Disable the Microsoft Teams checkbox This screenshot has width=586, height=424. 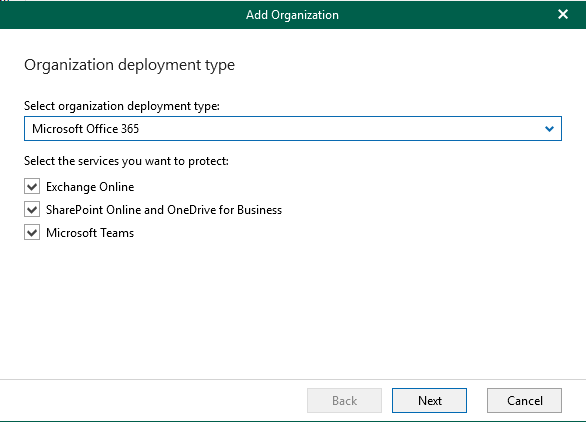point(32,233)
